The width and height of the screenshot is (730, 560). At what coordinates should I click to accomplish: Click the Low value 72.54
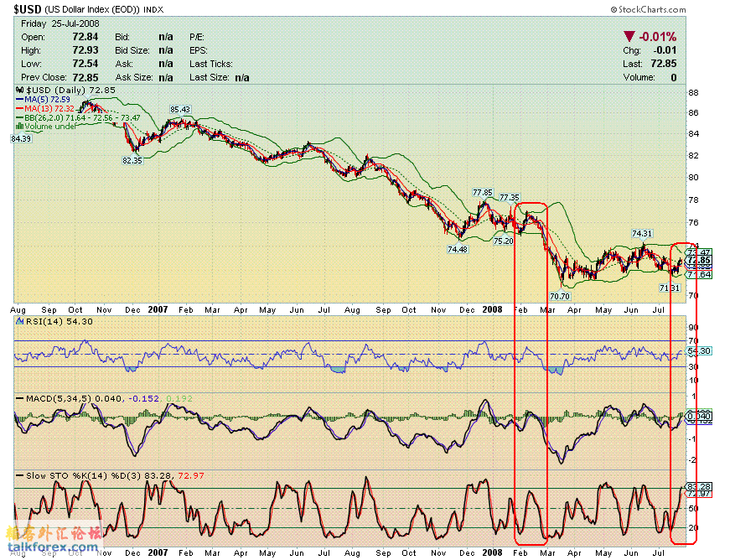[85, 64]
